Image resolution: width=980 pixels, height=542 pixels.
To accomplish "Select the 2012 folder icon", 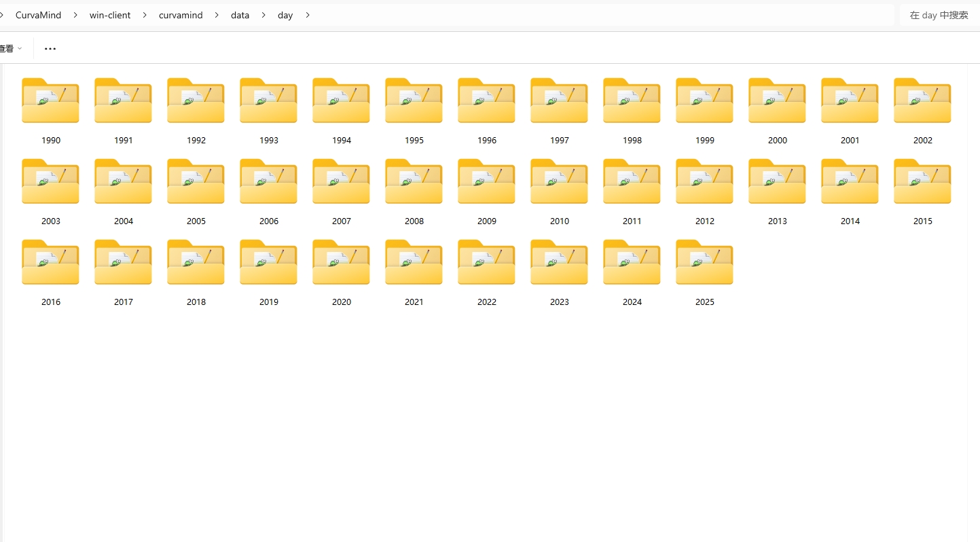I will 704,181.
